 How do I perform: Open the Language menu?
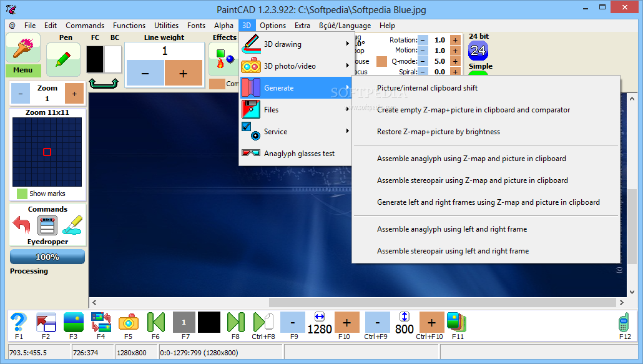tap(345, 26)
